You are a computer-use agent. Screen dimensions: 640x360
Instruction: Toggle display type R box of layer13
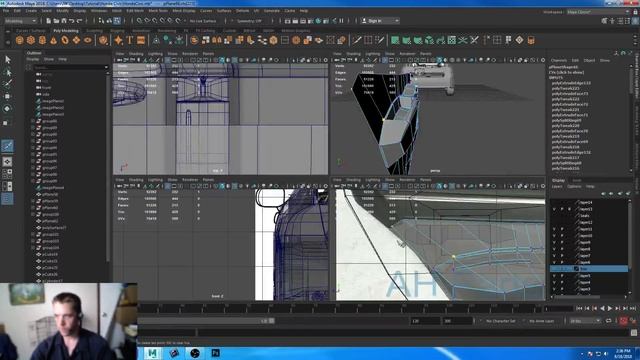pos(570,209)
